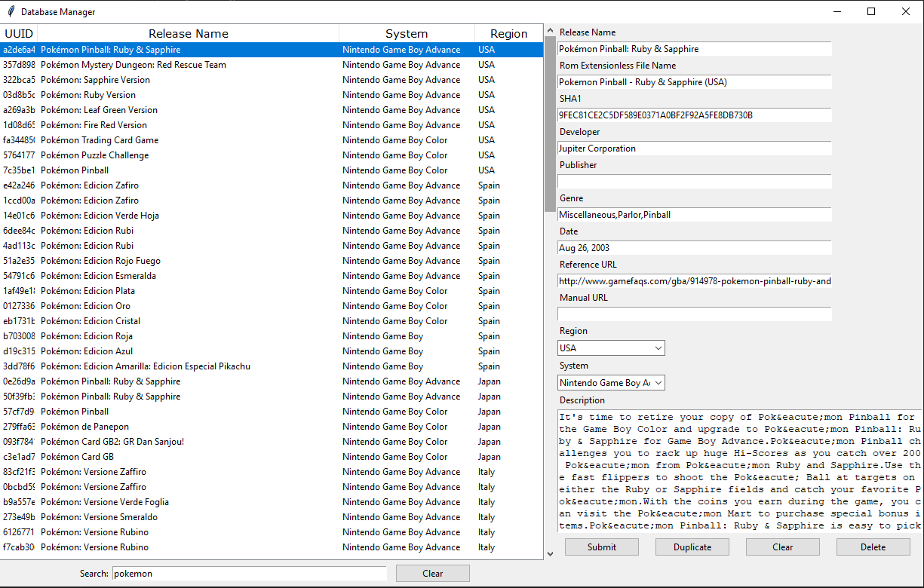924x588 pixels.
Task: Select the row with UUID 1ccd00a
Action: coord(272,201)
